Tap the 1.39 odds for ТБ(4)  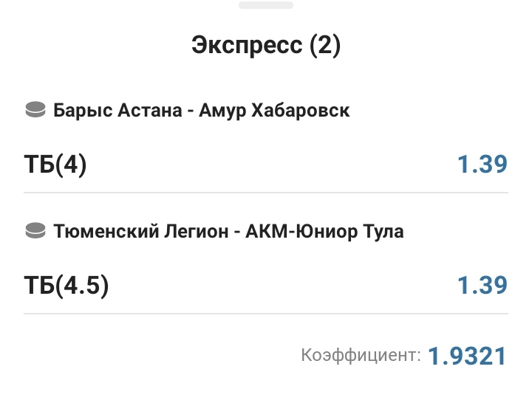click(482, 165)
